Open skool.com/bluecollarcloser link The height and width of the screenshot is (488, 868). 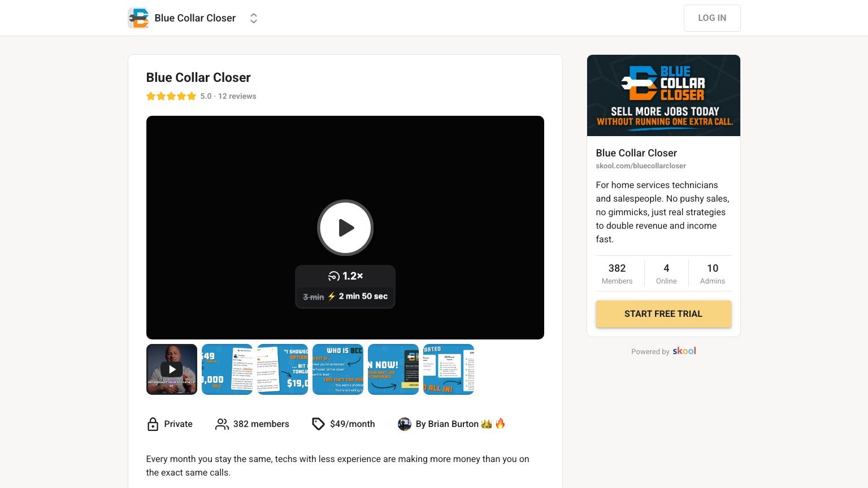(x=641, y=166)
